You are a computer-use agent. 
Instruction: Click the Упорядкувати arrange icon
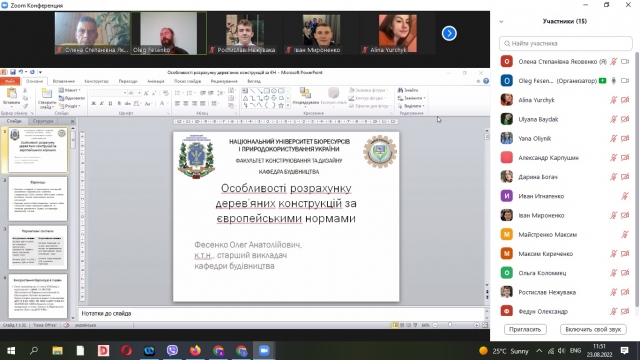[x=305, y=93]
